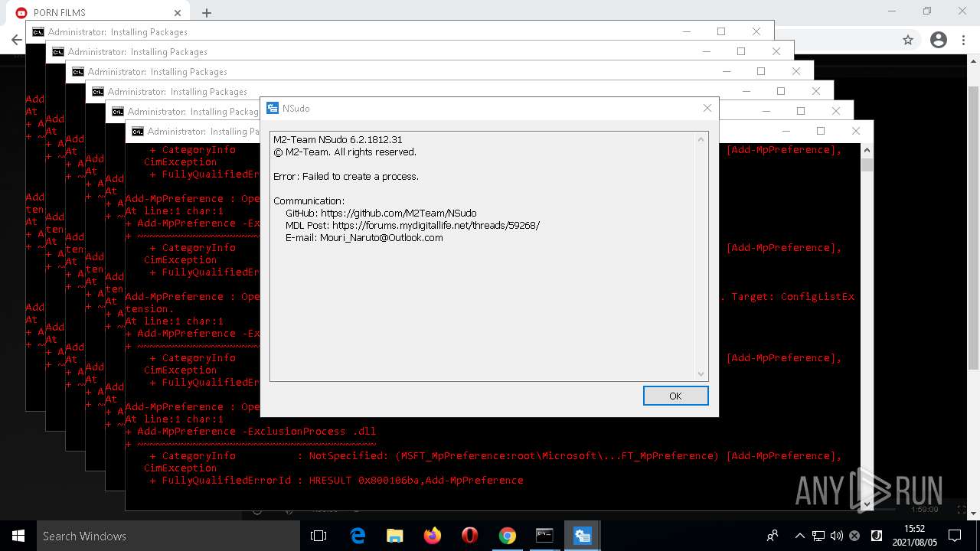Switch to Chrome on the taskbar
Screen dimensions: 980x551
507,536
